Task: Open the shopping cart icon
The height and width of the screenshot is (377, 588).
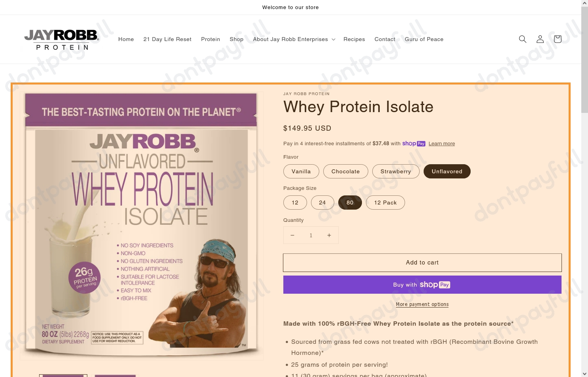Action: [557, 39]
